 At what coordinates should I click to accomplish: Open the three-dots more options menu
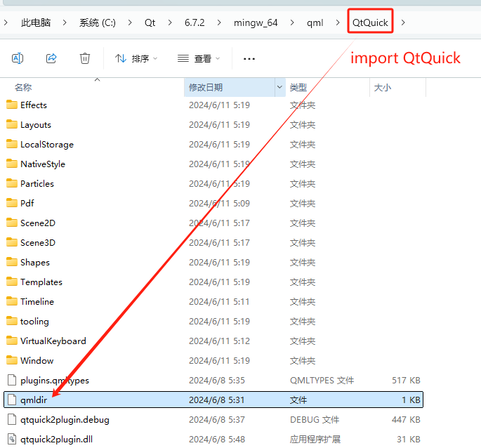click(x=249, y=58)
